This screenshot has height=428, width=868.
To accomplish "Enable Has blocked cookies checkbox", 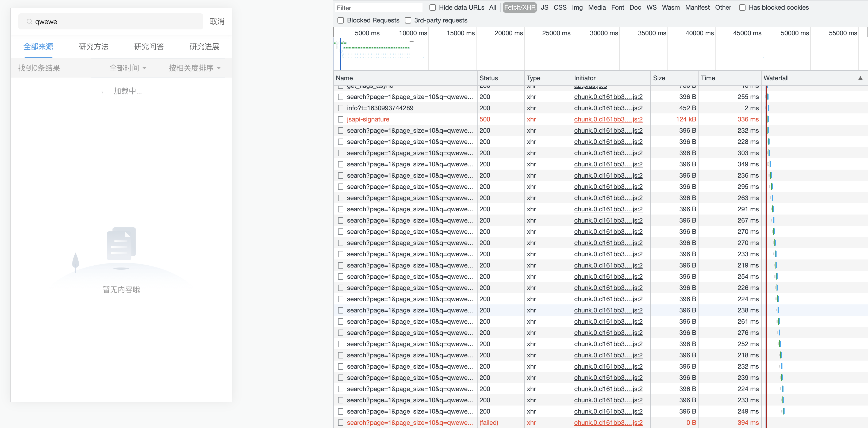I will click(742, 7).
